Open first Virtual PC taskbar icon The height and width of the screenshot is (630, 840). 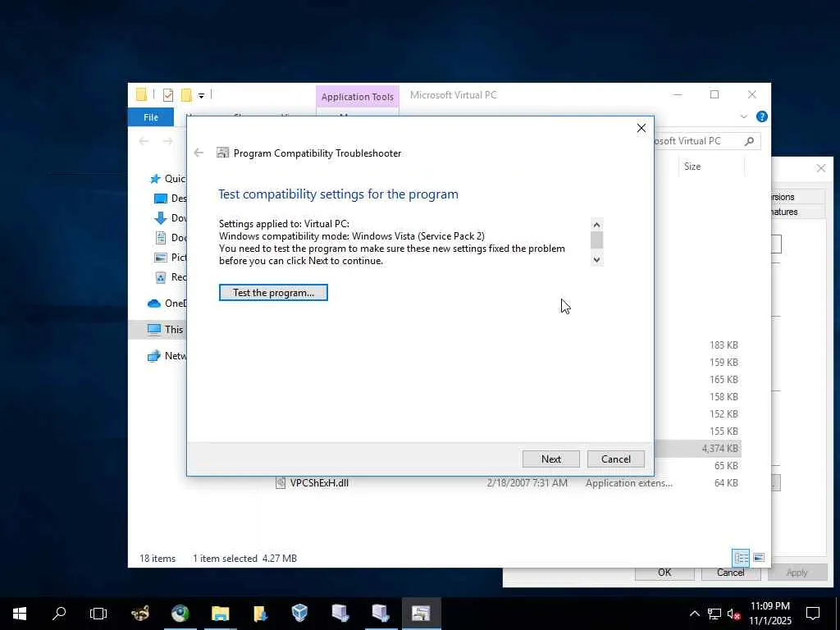click(x=340, y=614)
